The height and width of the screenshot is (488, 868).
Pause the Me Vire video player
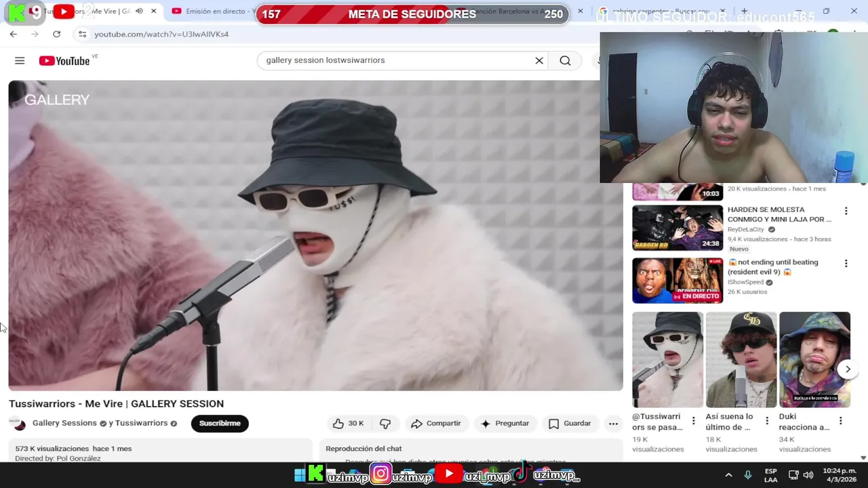[315, 235]
